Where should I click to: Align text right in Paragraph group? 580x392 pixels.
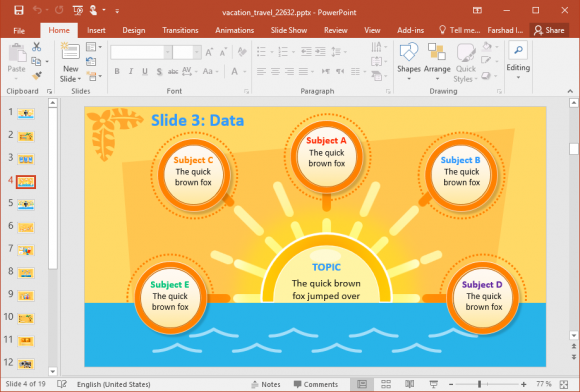pyautogui.click(x=289, y=71)
